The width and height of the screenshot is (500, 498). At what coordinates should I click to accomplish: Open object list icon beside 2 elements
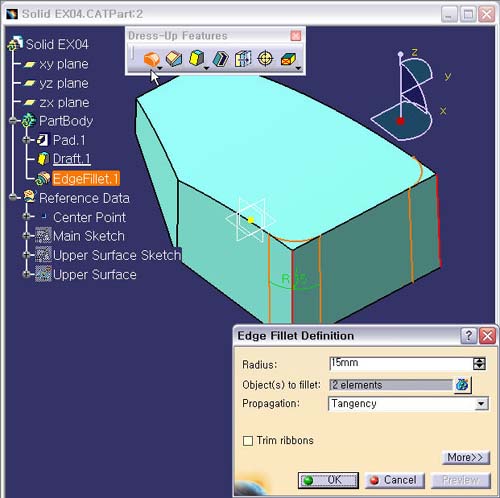462,384
